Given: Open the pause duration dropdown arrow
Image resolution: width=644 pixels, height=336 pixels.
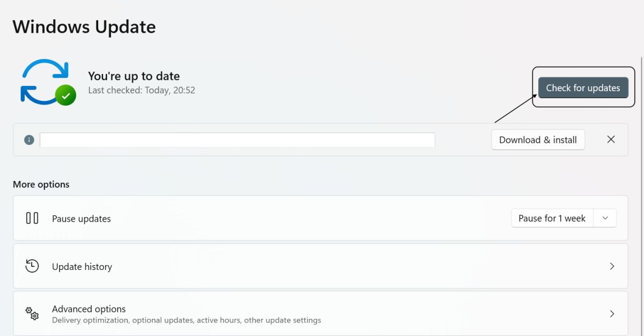Looking at the screenshot, I should point(605,218).
